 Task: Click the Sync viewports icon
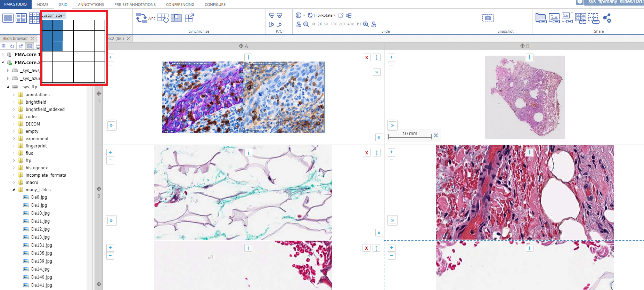pos(141,18)
